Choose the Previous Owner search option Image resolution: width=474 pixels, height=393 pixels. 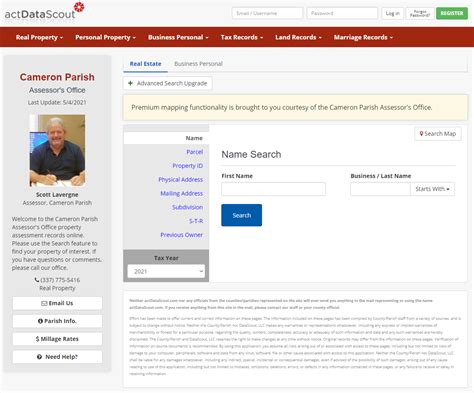181,235
